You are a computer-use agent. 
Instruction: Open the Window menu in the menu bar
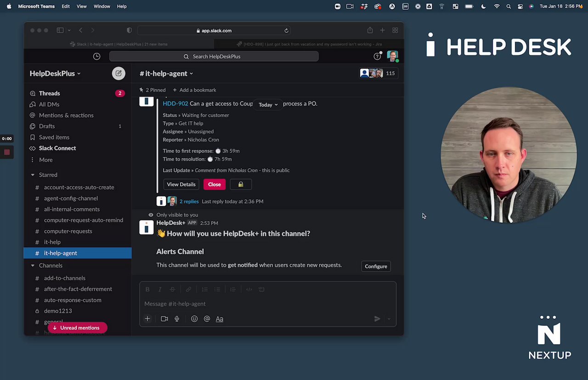pyautogui.click(x=102, y=6)
